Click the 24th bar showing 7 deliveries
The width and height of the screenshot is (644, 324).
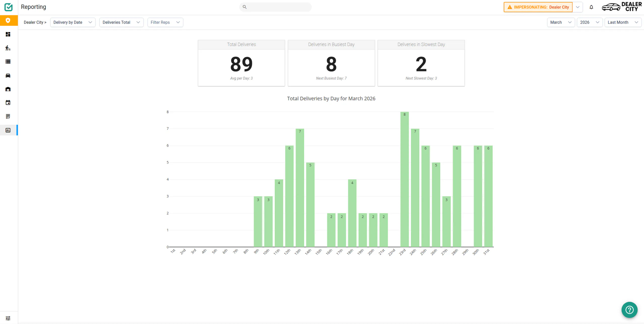415,188
